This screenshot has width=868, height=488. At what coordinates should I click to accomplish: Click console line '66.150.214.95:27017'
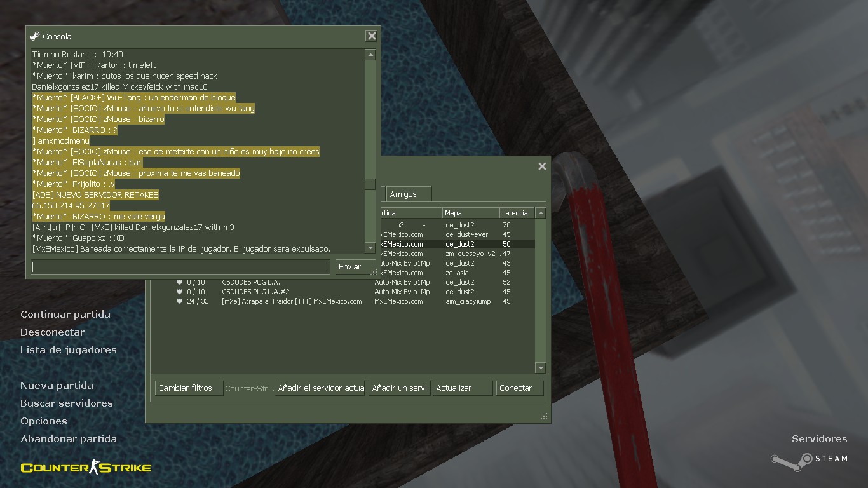[x=71, y=206]
